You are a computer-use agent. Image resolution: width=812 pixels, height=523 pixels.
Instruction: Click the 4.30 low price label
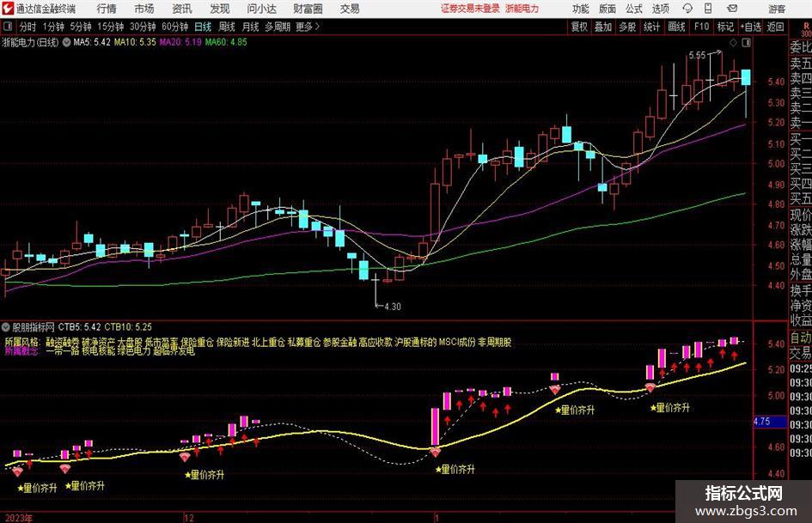(393, 307)
